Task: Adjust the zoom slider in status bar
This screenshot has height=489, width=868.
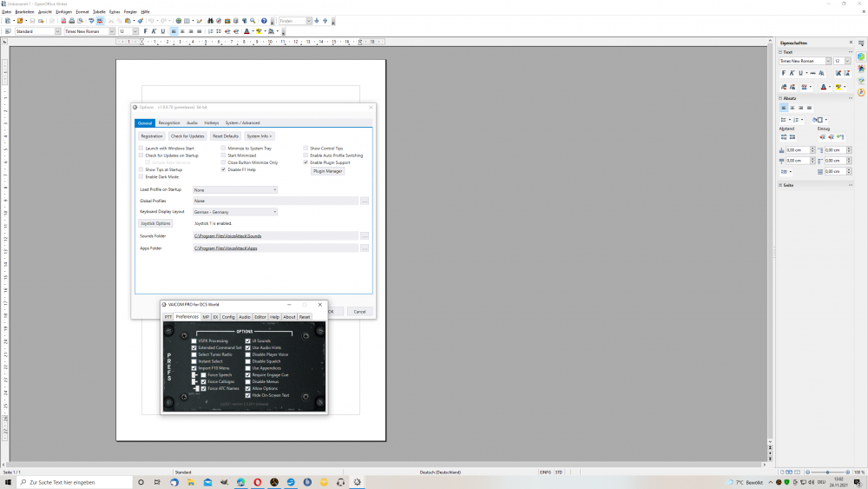Action: pos(826,472)
